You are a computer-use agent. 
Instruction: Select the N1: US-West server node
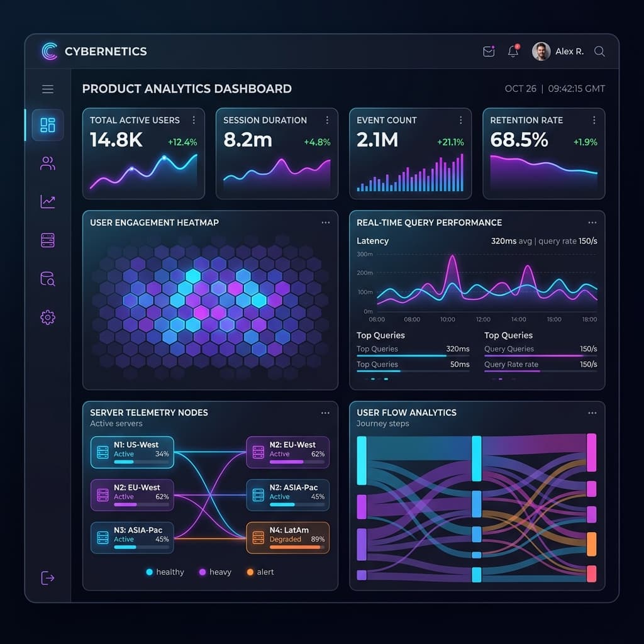[x=132, y=452]
